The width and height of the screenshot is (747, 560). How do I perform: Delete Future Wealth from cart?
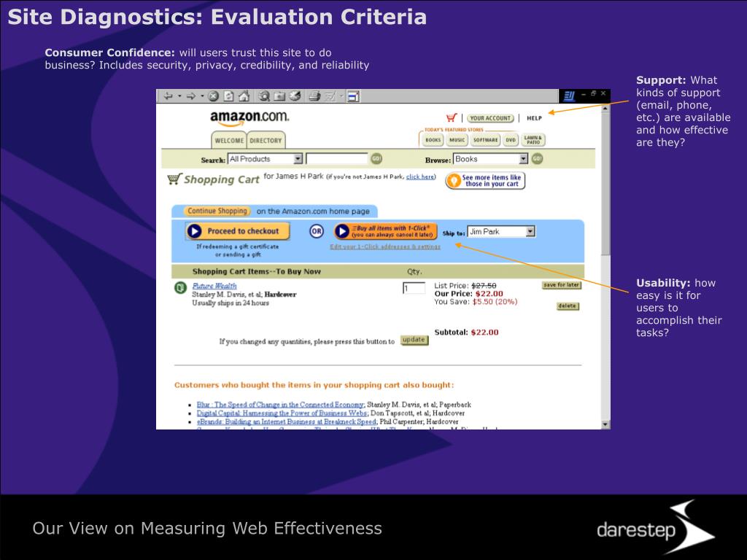click(x=568, y=306)
